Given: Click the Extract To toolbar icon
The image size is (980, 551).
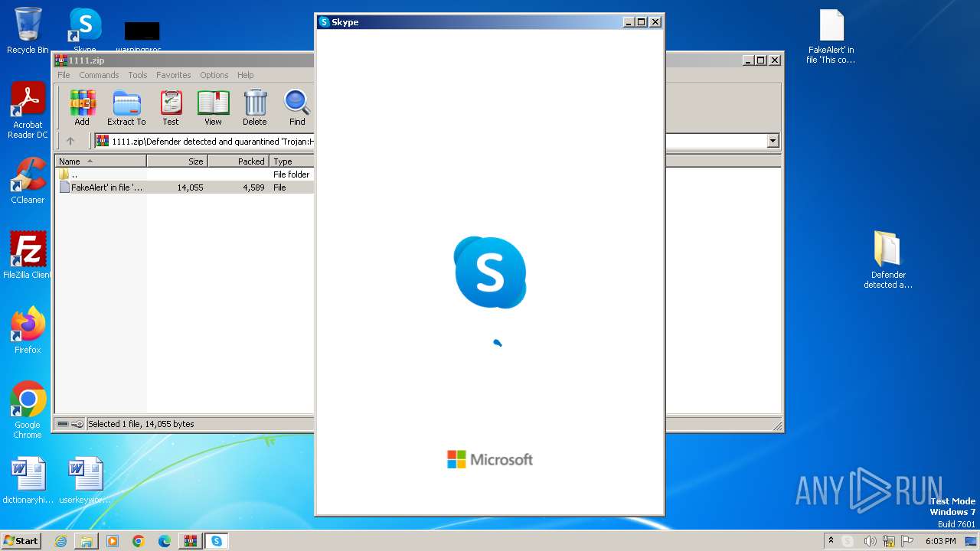Looking at the screenshot, I should tap(126, 108).
